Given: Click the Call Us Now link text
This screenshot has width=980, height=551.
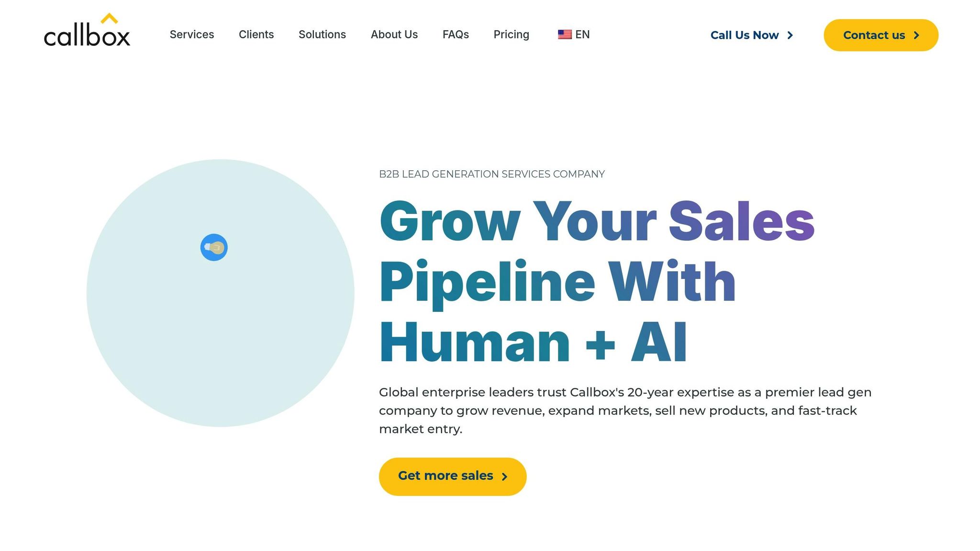Looking at the screenshot, I should (x=744, y=35).
